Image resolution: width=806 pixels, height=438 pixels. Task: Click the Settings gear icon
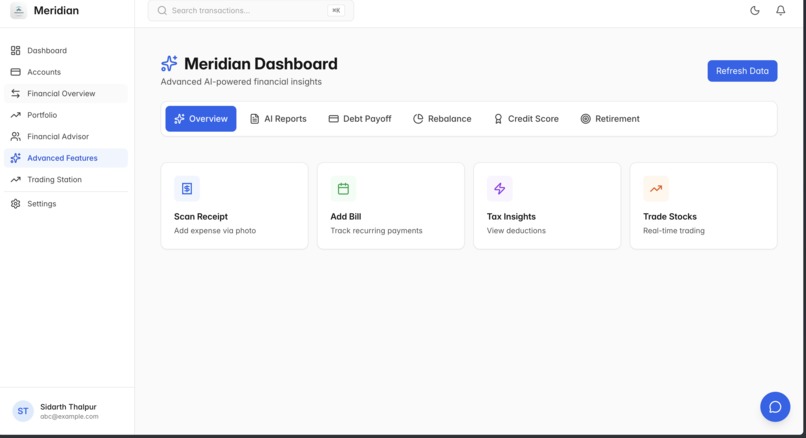click(x=15, y=204)
